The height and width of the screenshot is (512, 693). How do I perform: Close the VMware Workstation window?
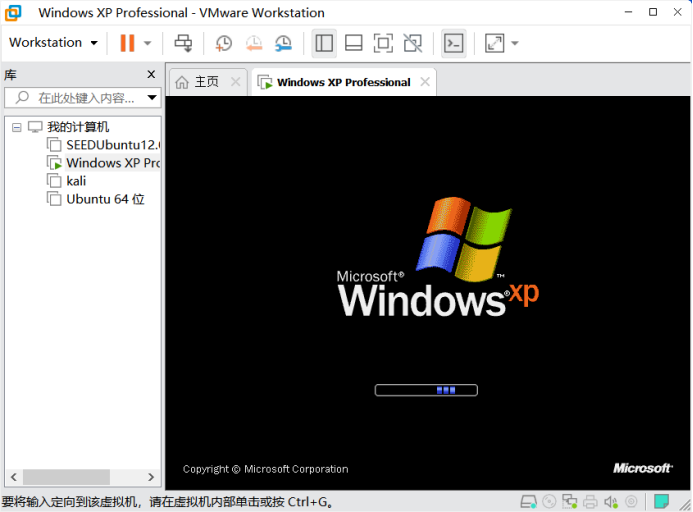pos(678,12)
